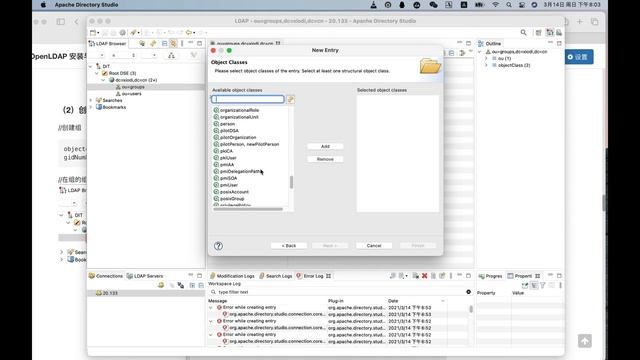Pick the posixAccount object class
640x360 pixels.
[x=234, y=192]
